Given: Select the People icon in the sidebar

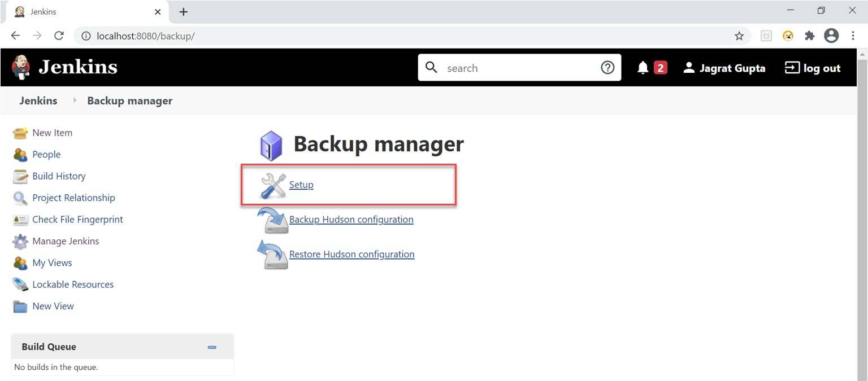Looking at the screenshot, I should tap(20, 154).
